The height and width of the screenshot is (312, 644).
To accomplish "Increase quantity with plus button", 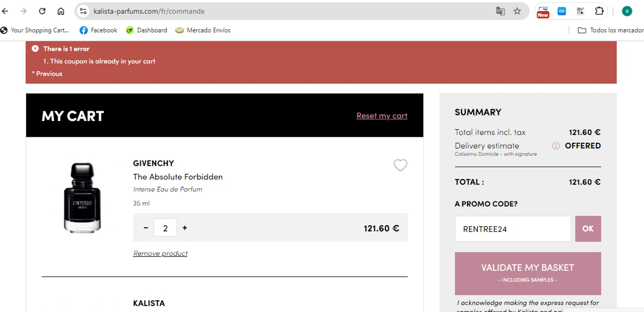I will 185,228.
